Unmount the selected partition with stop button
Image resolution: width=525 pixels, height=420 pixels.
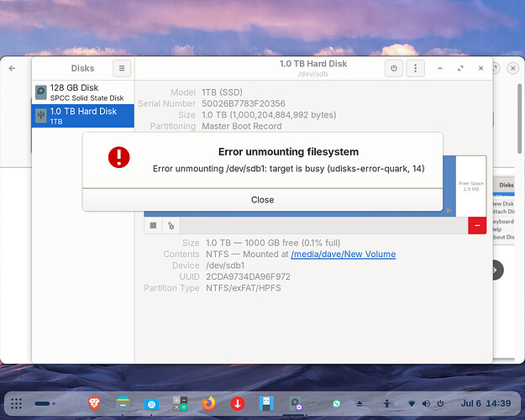[x=154, y=225]
